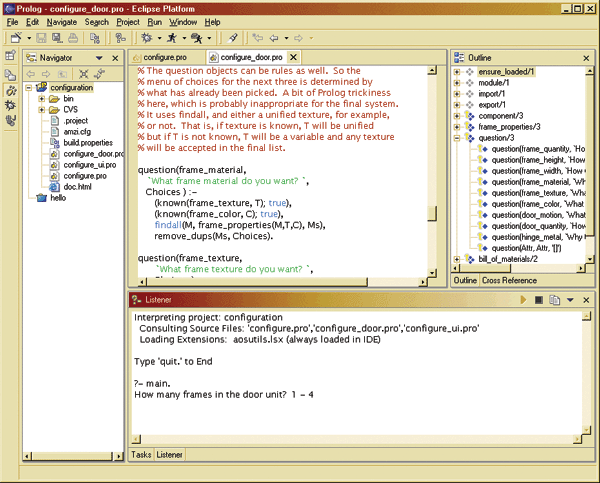Expand the component/3 node in Outline

457,116
